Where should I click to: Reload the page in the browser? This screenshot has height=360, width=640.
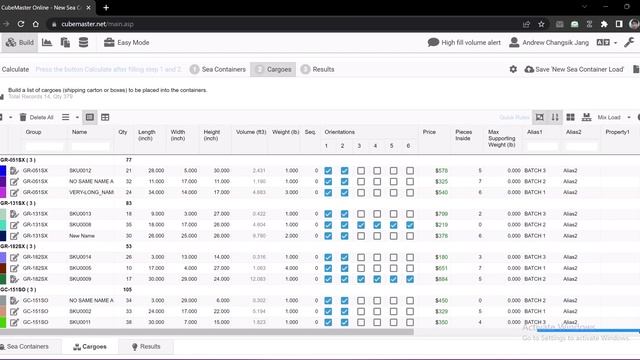coord(21,24)
